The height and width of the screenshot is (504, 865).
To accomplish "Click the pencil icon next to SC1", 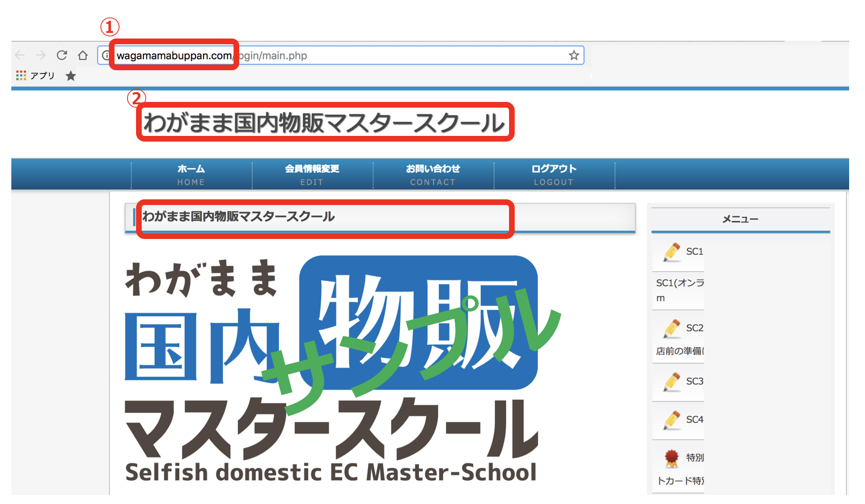I will (x=672, y=252).
